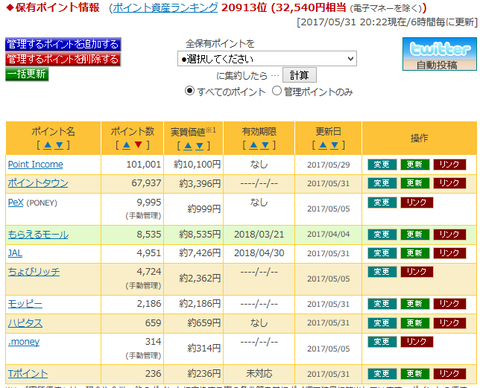Viewport: 480px width, 388px height.
Task: Click the 101,001 points value
Action: (144, 164)
